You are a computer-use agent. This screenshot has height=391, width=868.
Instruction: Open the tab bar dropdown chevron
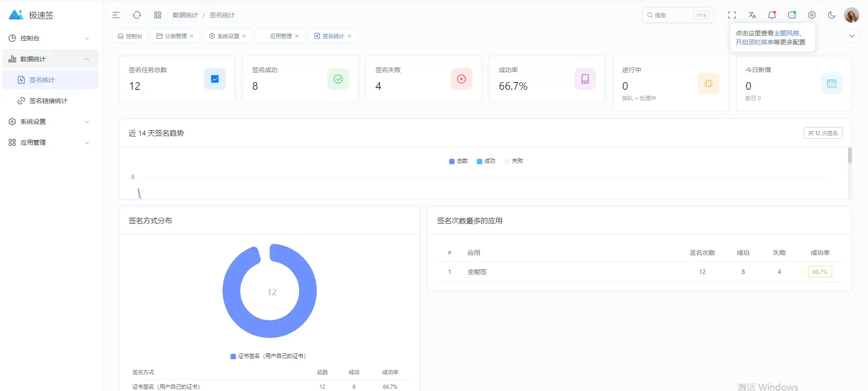coord(852,36)
